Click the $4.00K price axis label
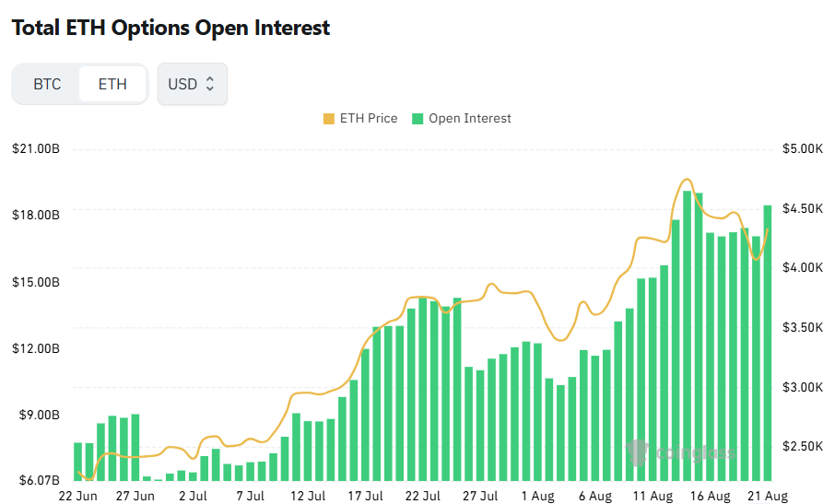The width and height of the screenshot is (835, 504). (x=803, y=267)
